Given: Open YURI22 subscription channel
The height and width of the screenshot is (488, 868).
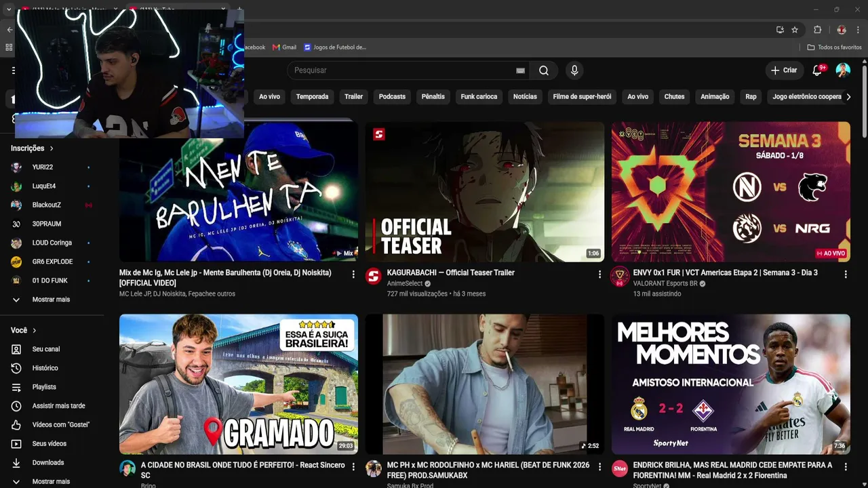Looking at the screenshot, I should coord(52,167).
